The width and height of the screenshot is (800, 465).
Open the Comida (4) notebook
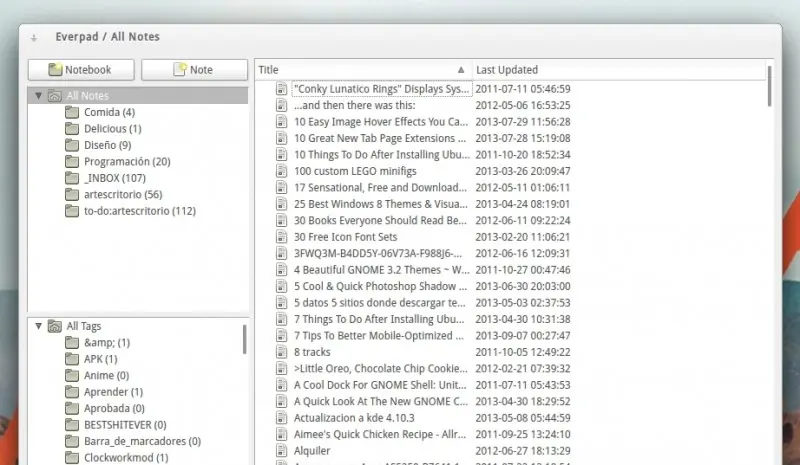point(109,112)
